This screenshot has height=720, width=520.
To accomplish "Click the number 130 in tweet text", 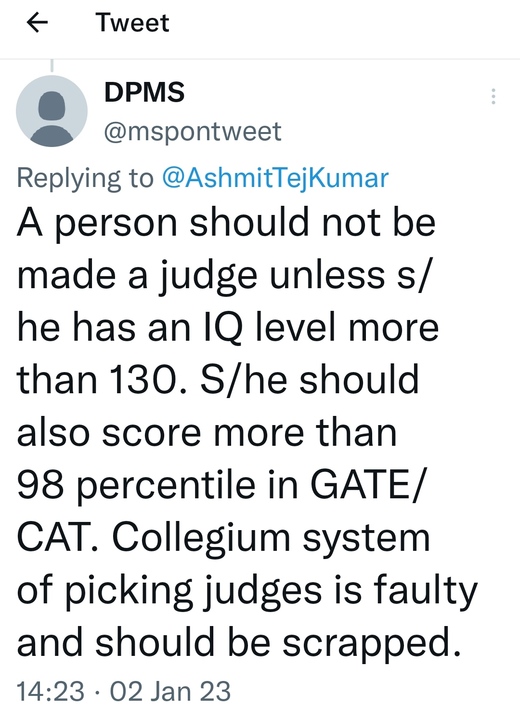I will pos(143,380).
